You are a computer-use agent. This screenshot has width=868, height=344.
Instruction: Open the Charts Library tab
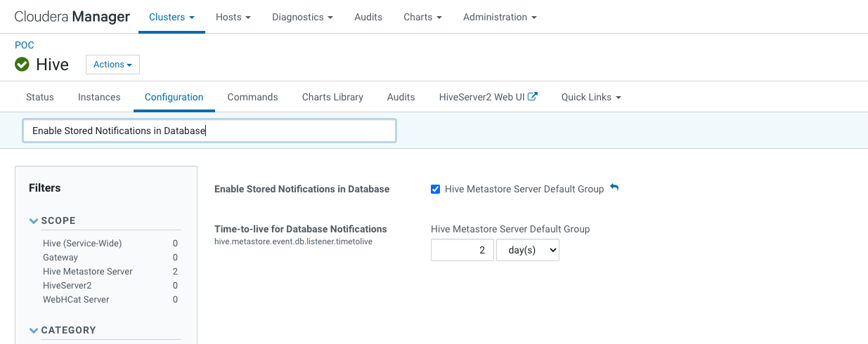coord(332,97)
